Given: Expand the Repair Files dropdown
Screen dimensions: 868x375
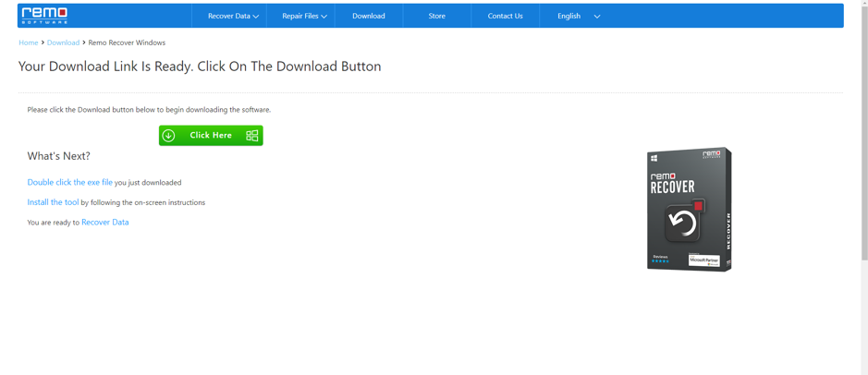Looking at the screenshot, I should [304, 16].
